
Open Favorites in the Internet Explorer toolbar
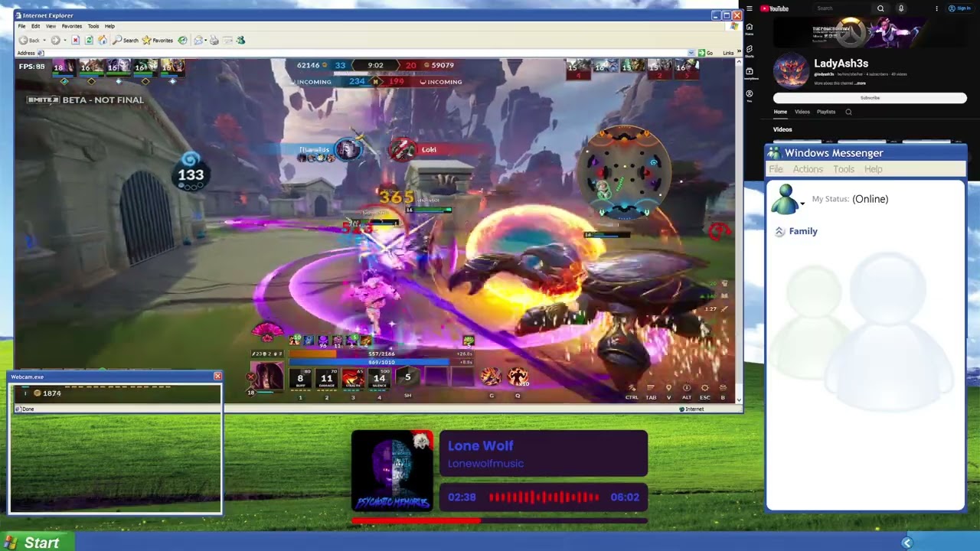click(157, 40)
